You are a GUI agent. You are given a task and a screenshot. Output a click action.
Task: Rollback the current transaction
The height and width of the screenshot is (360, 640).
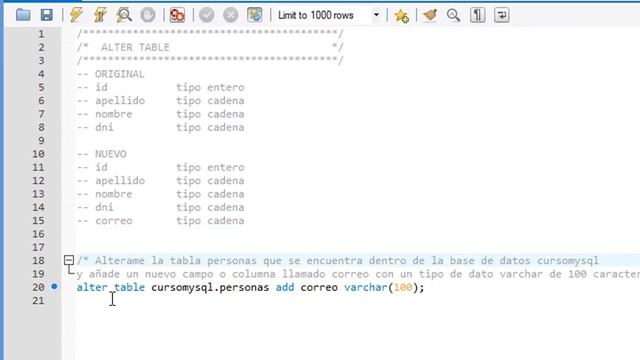click(x=231, y=15)
